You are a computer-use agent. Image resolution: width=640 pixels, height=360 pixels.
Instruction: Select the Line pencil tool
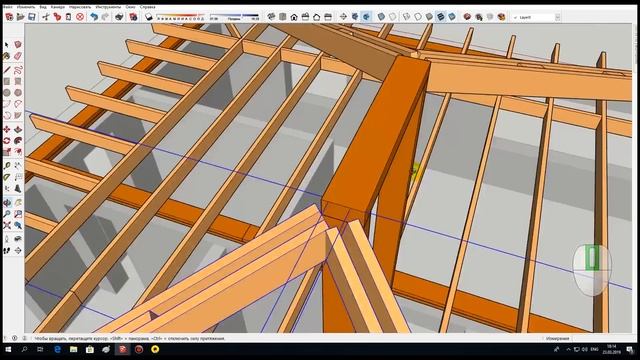7,70
